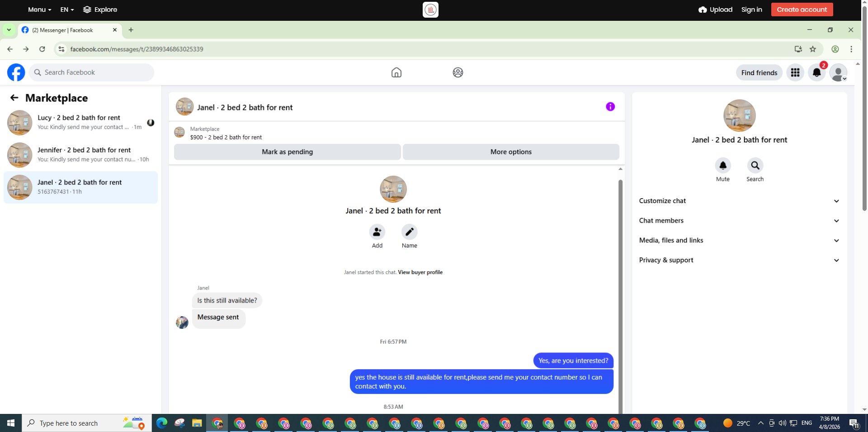Screen dimensions: 868x432
Task: Open Lucy 2 bed 2 bath conversation
Action: [x=80, y=123]
